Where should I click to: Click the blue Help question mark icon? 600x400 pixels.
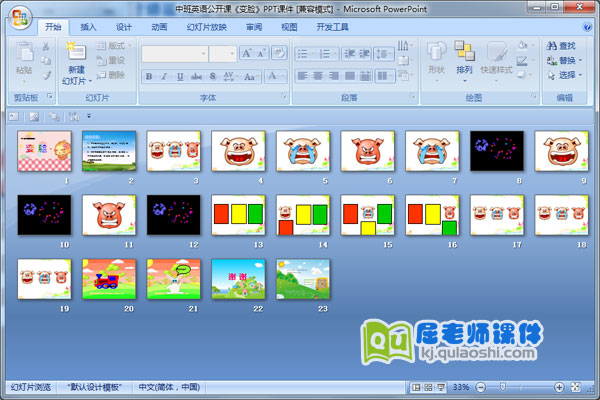click(587, 27)
